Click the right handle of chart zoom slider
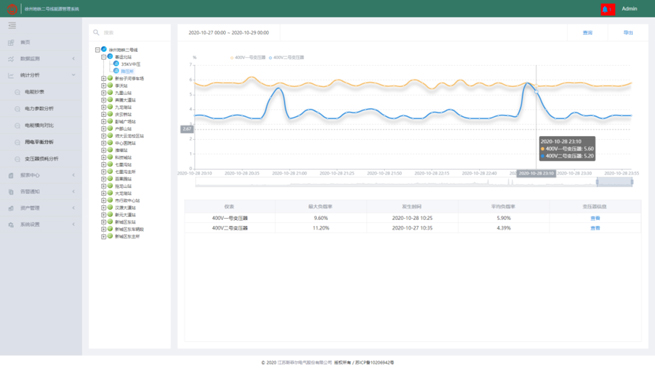The image size is (655, 369). (632, 182)
